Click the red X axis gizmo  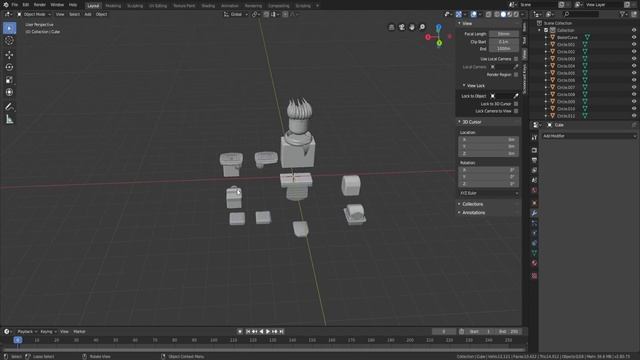click(x=428, y=37)
